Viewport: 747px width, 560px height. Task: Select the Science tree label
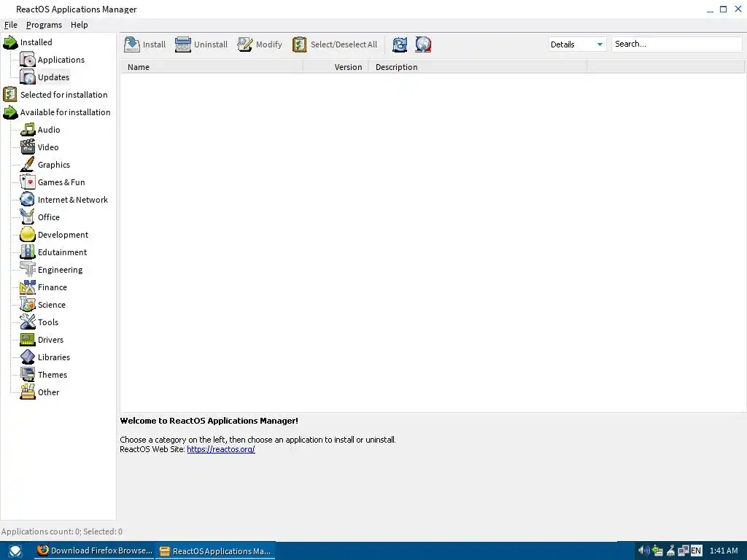click(x=52, y=305)
